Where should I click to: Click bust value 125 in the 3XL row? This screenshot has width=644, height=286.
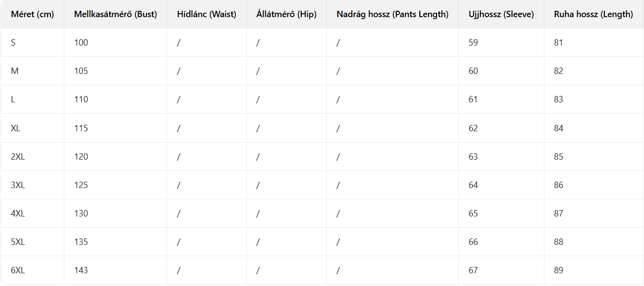point(81,185)
